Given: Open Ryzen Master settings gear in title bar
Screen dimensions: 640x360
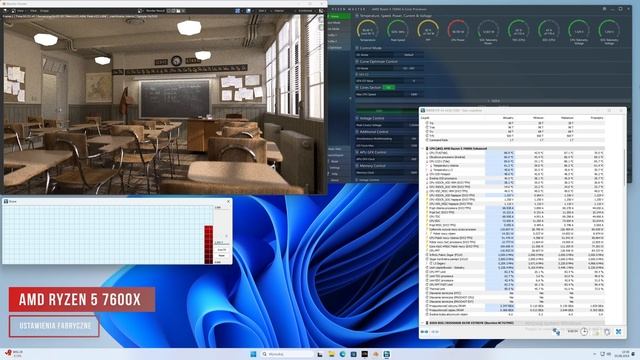Looking at the screenshot, I should point(604,9).
